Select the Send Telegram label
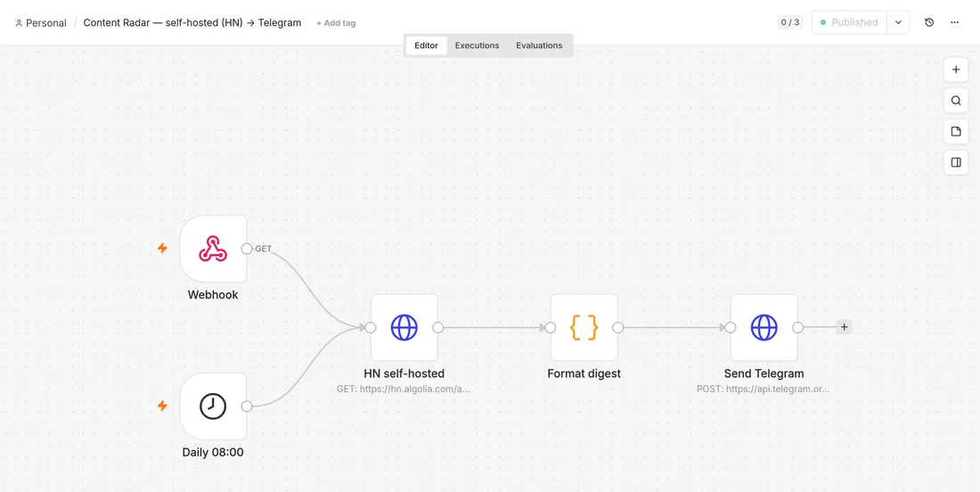This screenshot has height=492, width=980. [764, 373]
